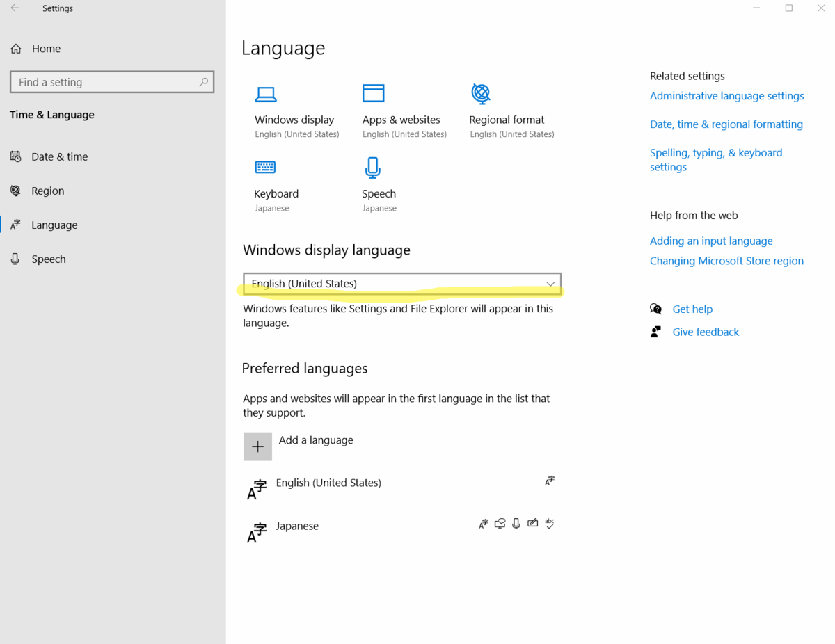The height and width of the screenshot is (644, 835).
Task: Click in the Find a setting box
Action: click(112, 82)
